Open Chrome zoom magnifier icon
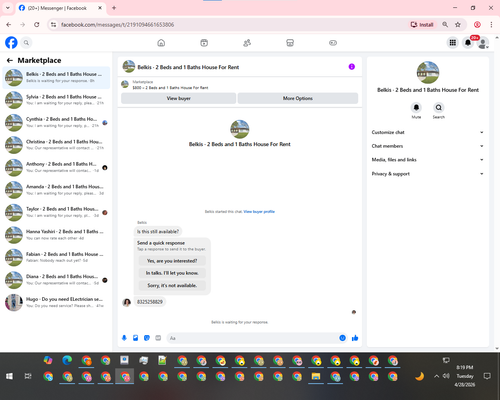 (x=445, y=25)
